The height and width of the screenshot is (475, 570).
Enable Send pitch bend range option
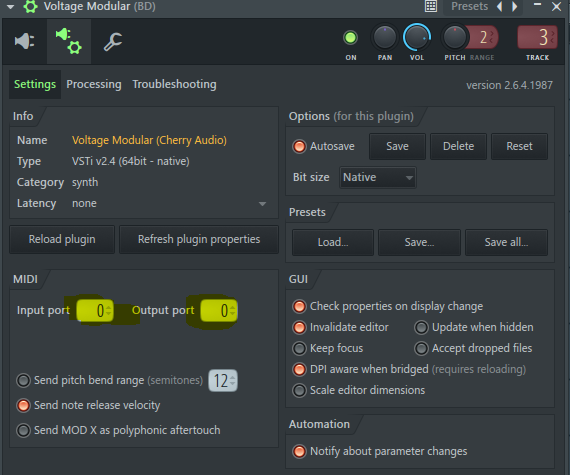click(x=23, y=381)
